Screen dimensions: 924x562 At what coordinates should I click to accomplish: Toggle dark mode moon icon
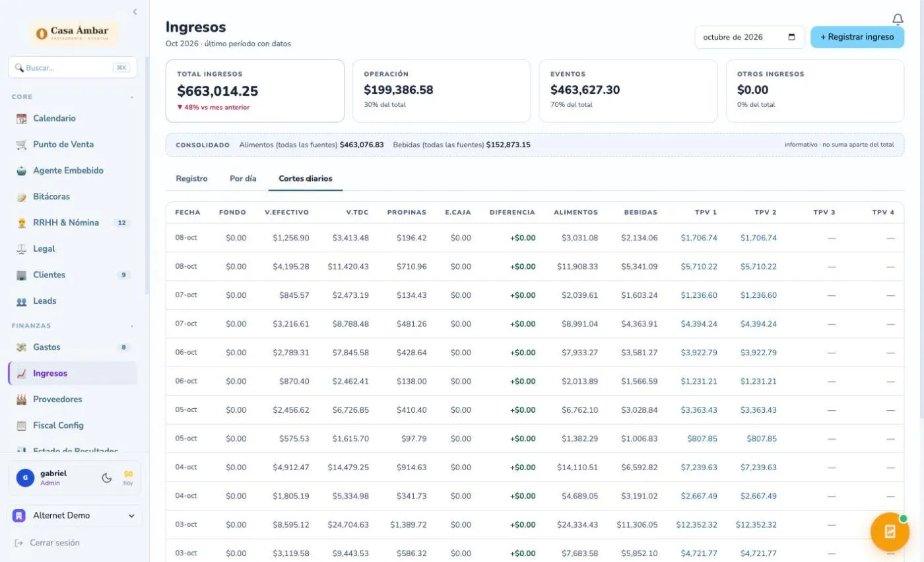(106, 477)
